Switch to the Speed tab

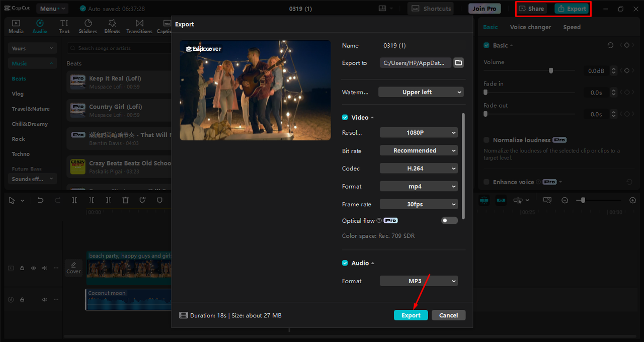572,27
